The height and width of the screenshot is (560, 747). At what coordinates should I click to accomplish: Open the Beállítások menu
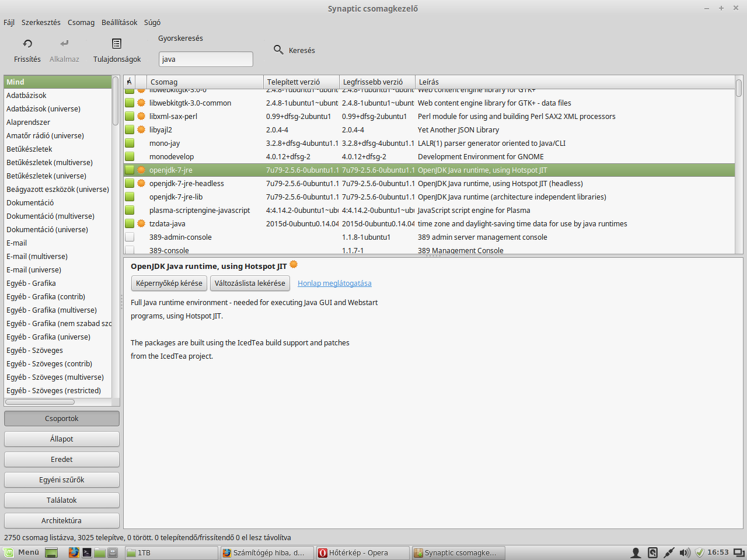[119, 22]
